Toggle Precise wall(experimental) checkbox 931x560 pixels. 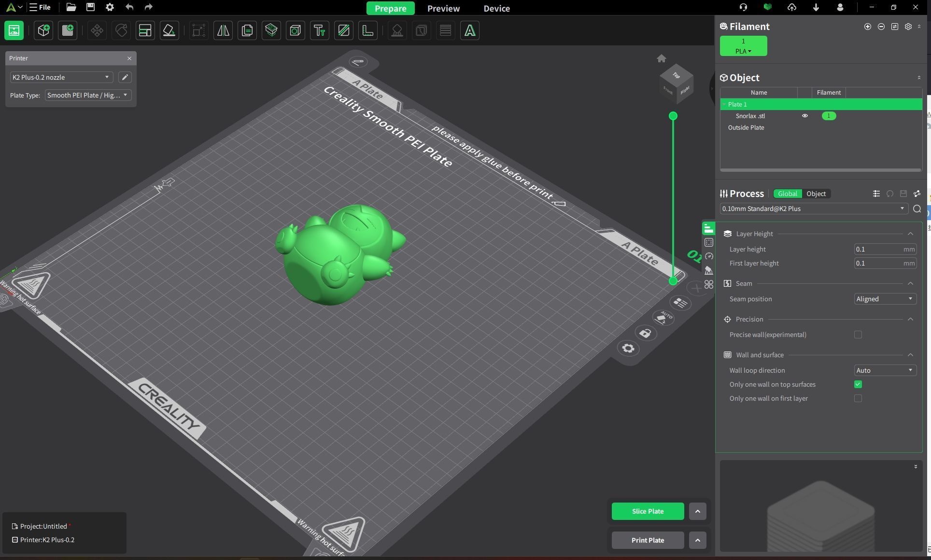(858, 335)
